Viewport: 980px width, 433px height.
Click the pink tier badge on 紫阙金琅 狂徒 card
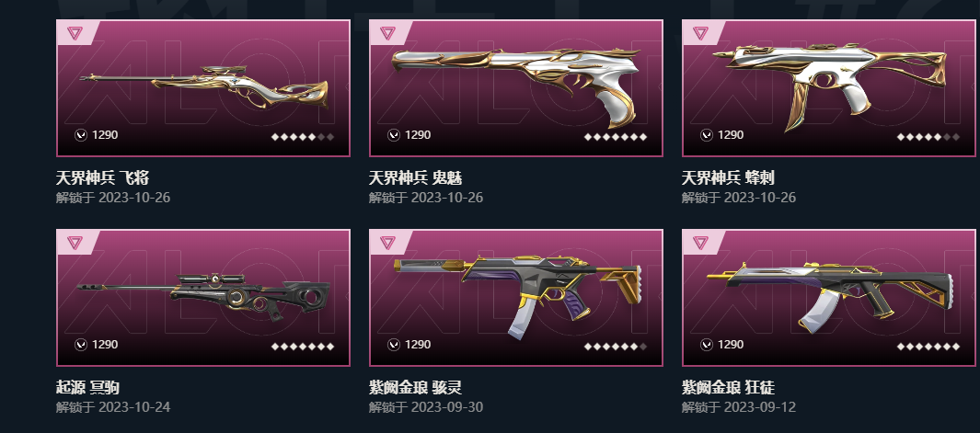tap(700, 243)
